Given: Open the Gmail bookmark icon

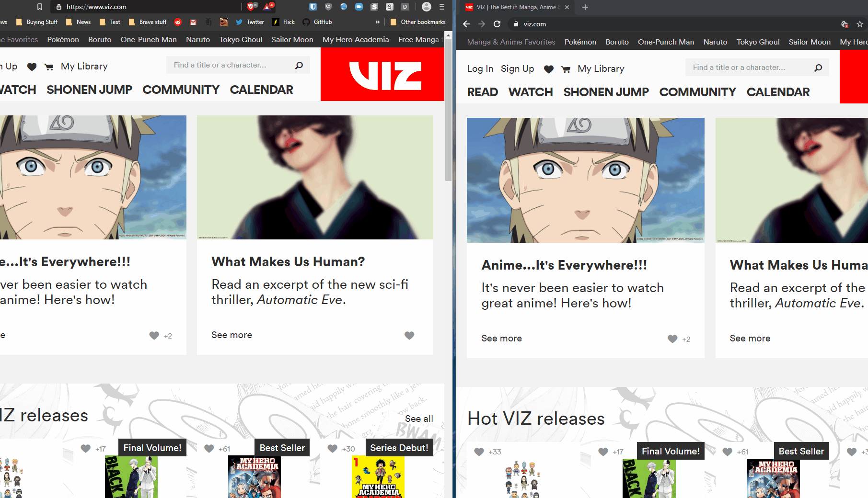Looking at the screenshot, I should pyautogui.click(x=193, y=22).
